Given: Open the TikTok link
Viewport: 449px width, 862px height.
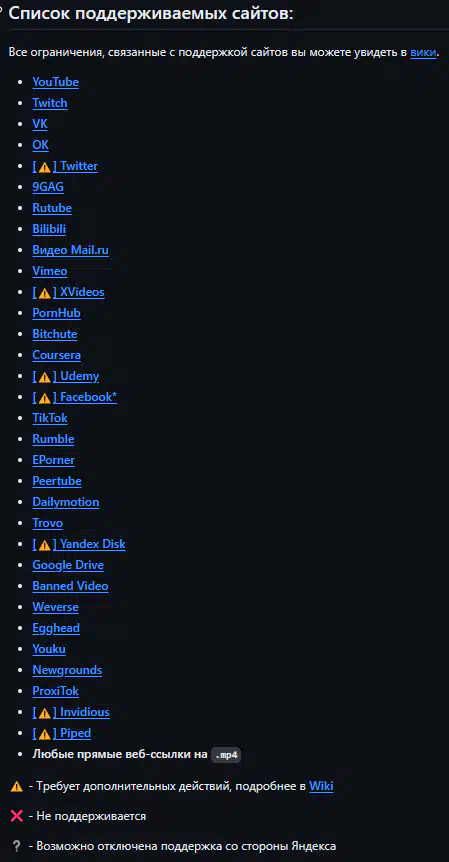Looking at the screenshot, I should click(x=50, y=418).
